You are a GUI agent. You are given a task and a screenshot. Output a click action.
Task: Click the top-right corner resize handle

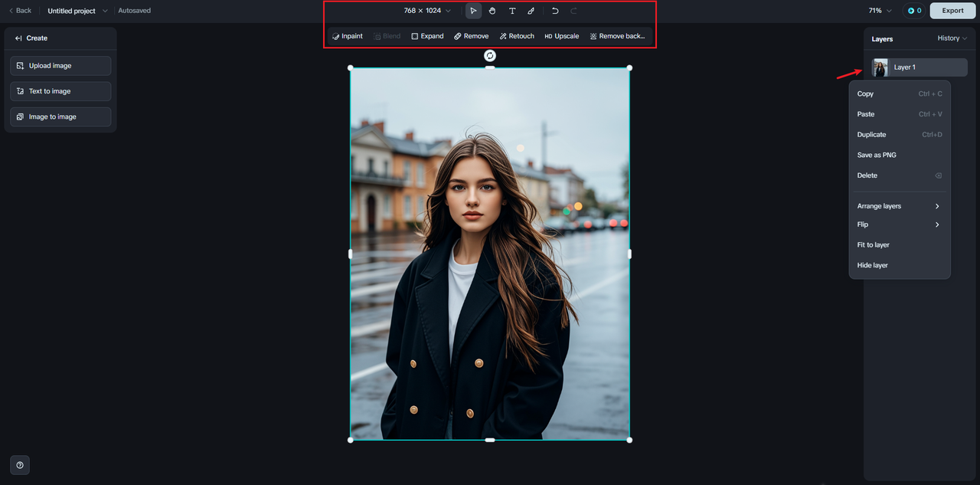click(629, 67)
